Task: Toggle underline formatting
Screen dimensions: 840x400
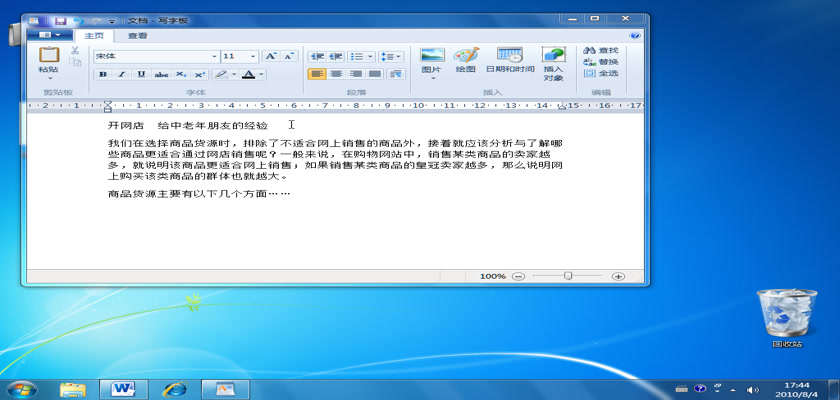Action: tap(141, 74)
